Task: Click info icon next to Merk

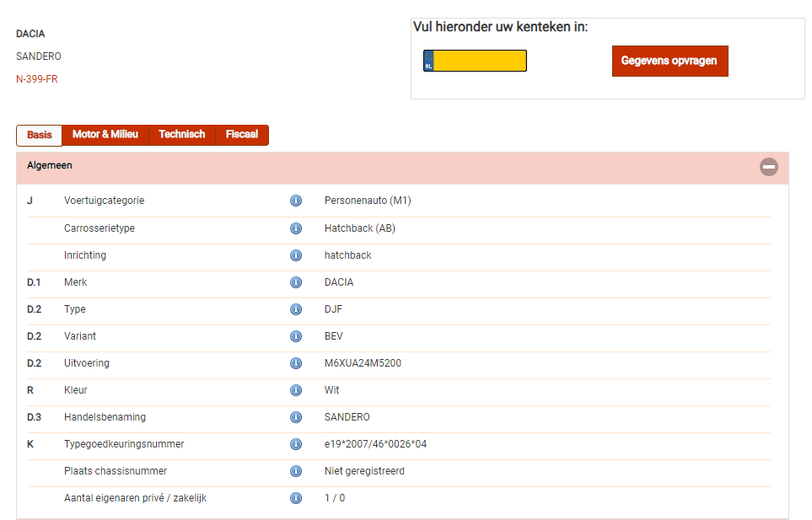Action: click(296, 282)
